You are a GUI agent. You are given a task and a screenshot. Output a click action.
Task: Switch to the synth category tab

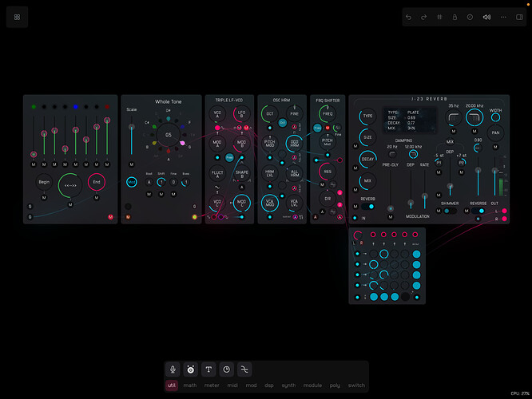coord(288,385)
